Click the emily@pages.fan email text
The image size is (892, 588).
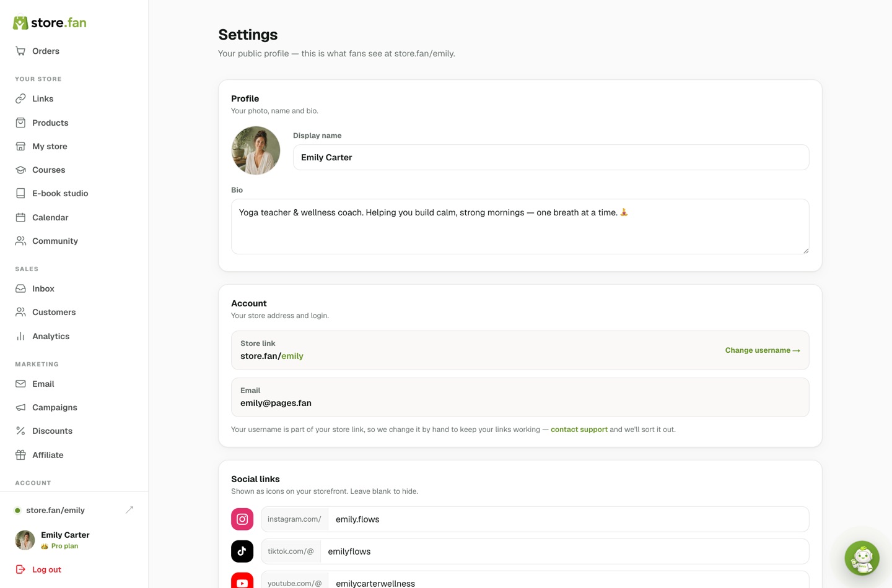tap(276, 403)
